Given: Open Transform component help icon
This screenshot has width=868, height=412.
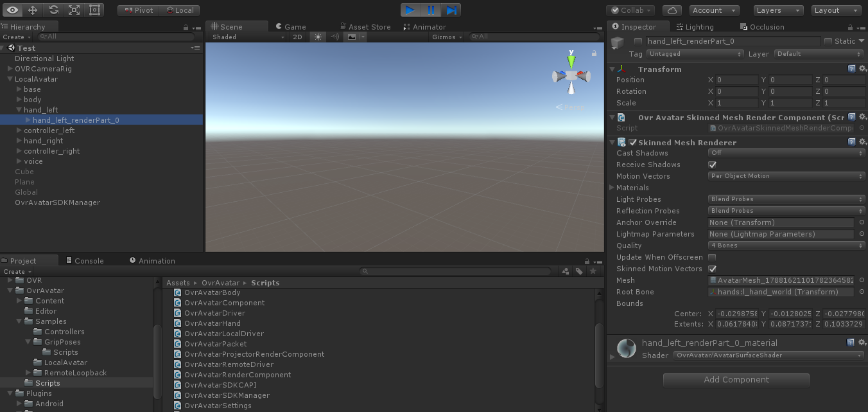Looking at the screenshot, I should pos(851,69).
